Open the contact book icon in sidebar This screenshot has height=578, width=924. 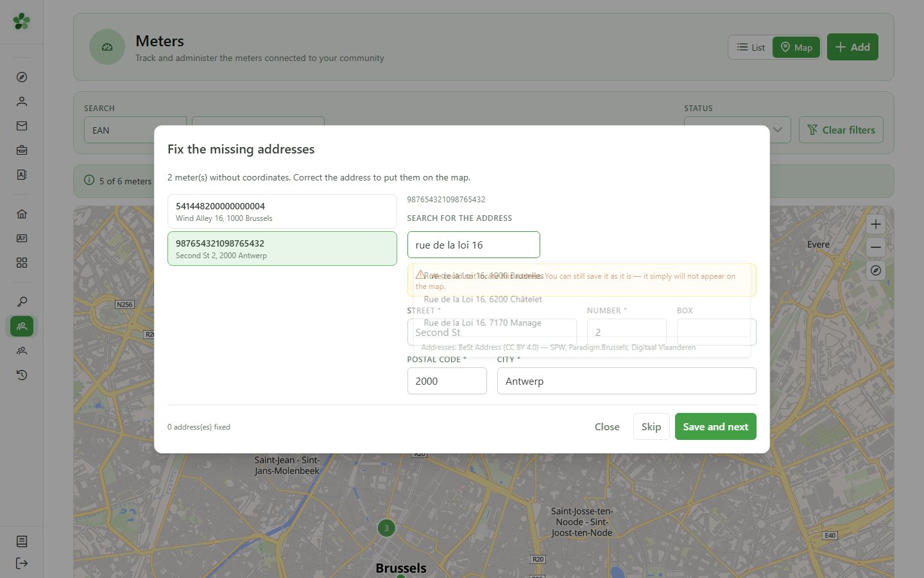(22, 175)
